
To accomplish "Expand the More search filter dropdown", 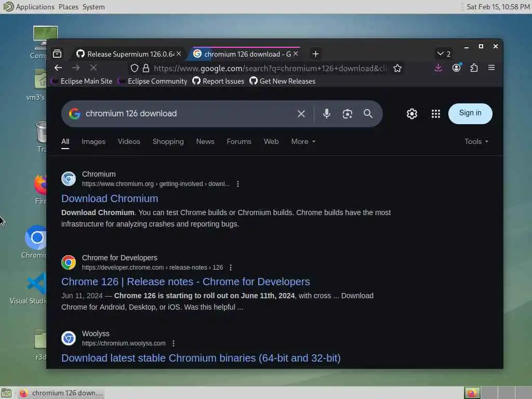I will (303, 141).
